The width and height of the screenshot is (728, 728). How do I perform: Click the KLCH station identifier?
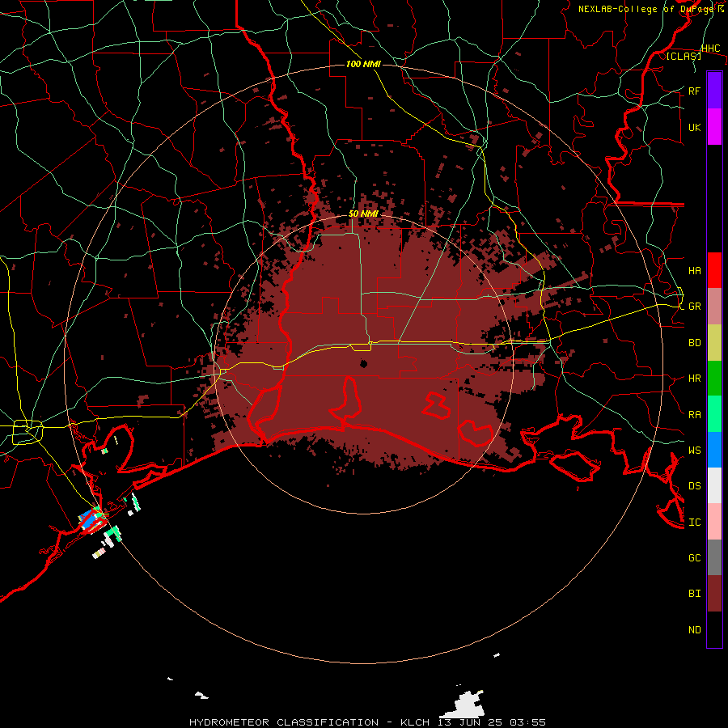click(x=415, y=722)
